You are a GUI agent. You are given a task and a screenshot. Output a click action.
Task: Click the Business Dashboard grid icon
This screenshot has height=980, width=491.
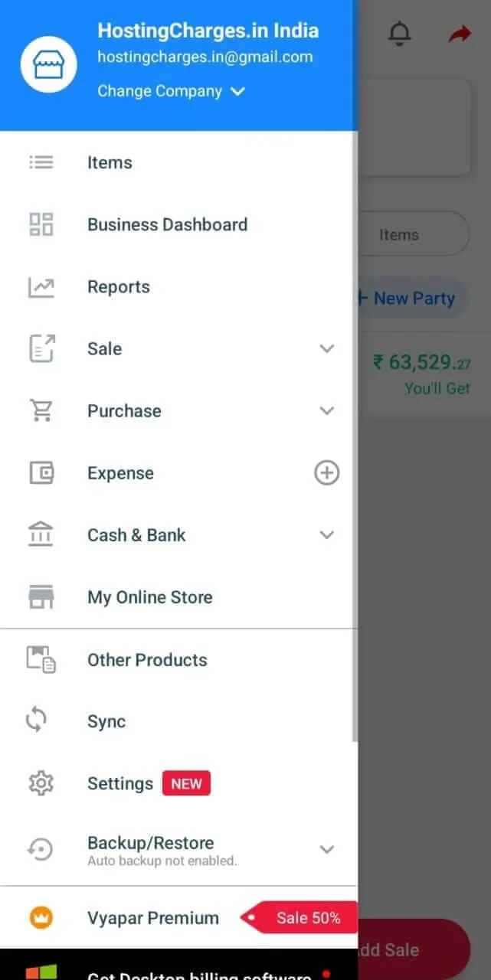pos(41,224)
